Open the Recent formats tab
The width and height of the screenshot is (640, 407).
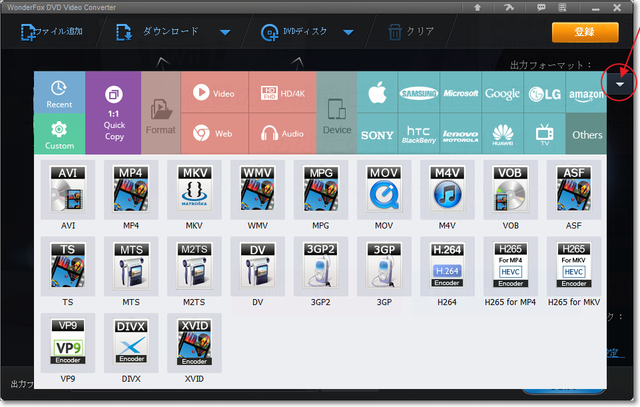coord(59,92)
